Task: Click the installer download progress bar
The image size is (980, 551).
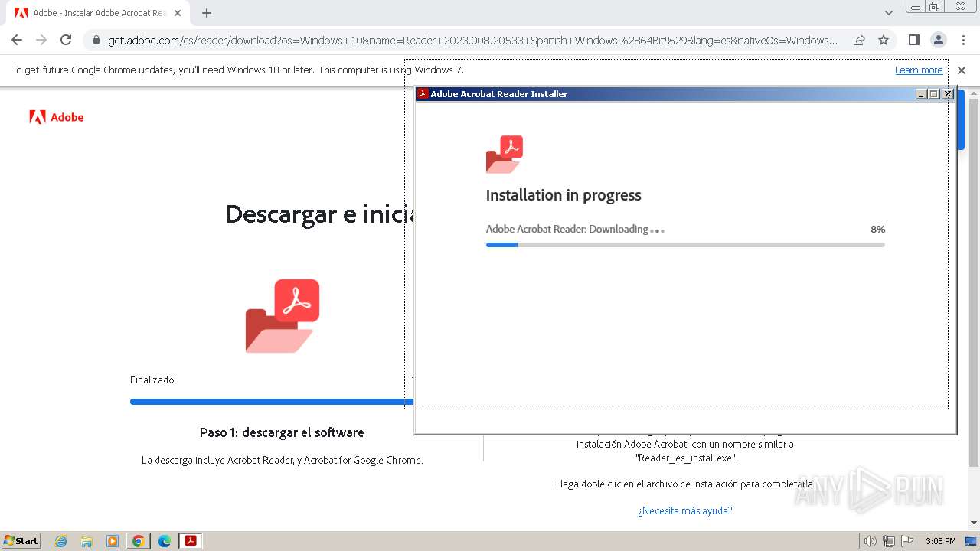Action: click(x=685, y=245)
